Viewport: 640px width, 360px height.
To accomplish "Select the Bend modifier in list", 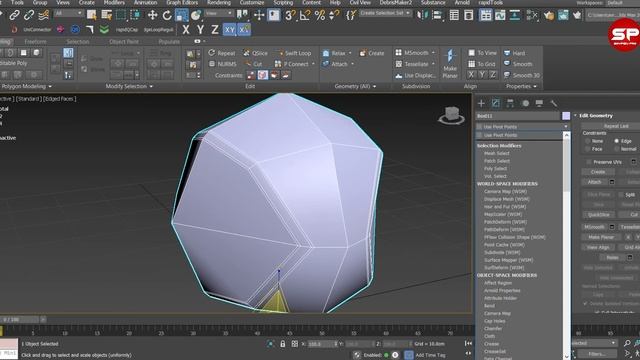I will [x=489, y=306].
